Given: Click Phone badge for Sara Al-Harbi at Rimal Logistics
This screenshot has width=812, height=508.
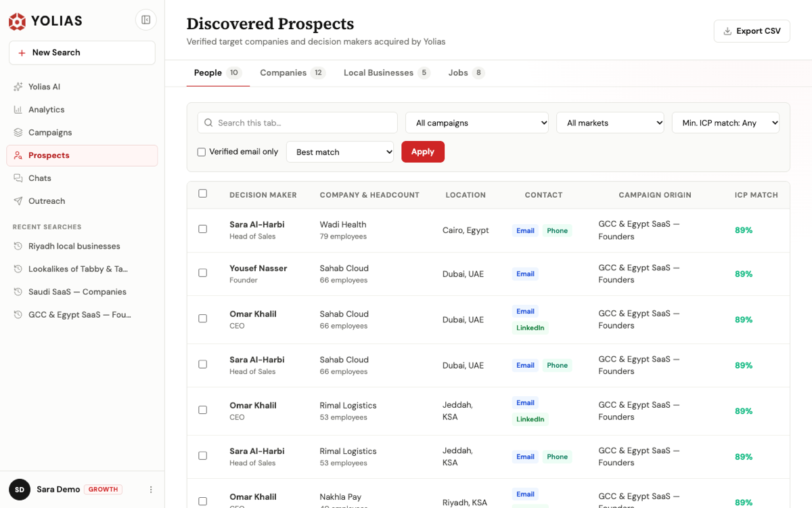Looking at the screenshot, I should click(557, 457).
